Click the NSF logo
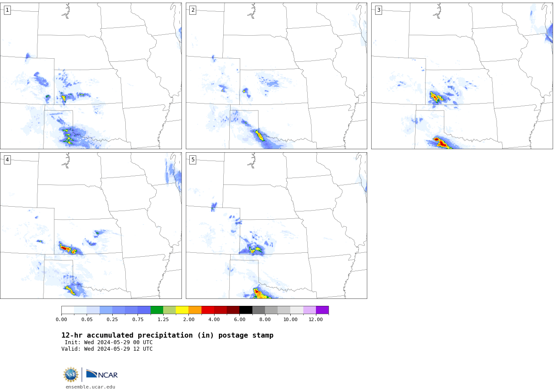 pyautogui.click(x=71, y=375)
